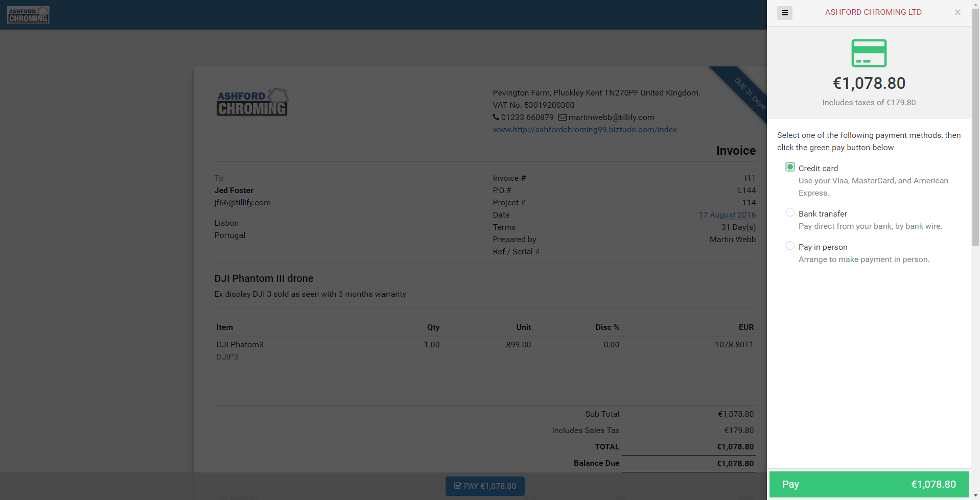Screen dimensions: 980x500
Task: Choose Bank transfer payment option
Action: (x=790, y=212)
